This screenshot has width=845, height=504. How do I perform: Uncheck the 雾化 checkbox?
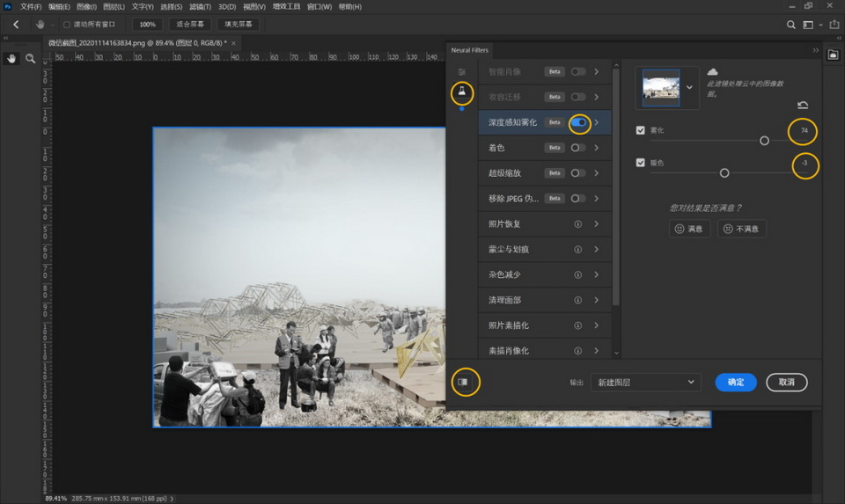[640, 130]
